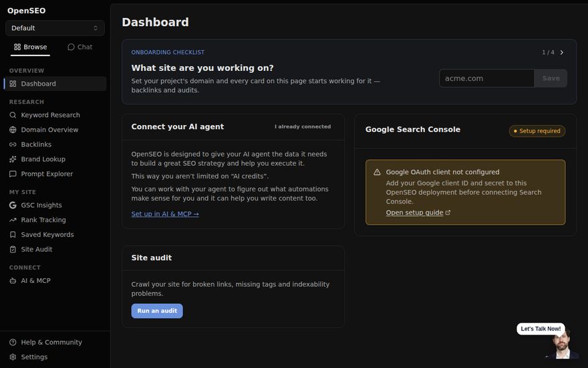Image resolution: width=588 pixels, height=368 pixels.
Task: Click the Dashboard grid icon in sidebar
Action: tap(13, 84)
